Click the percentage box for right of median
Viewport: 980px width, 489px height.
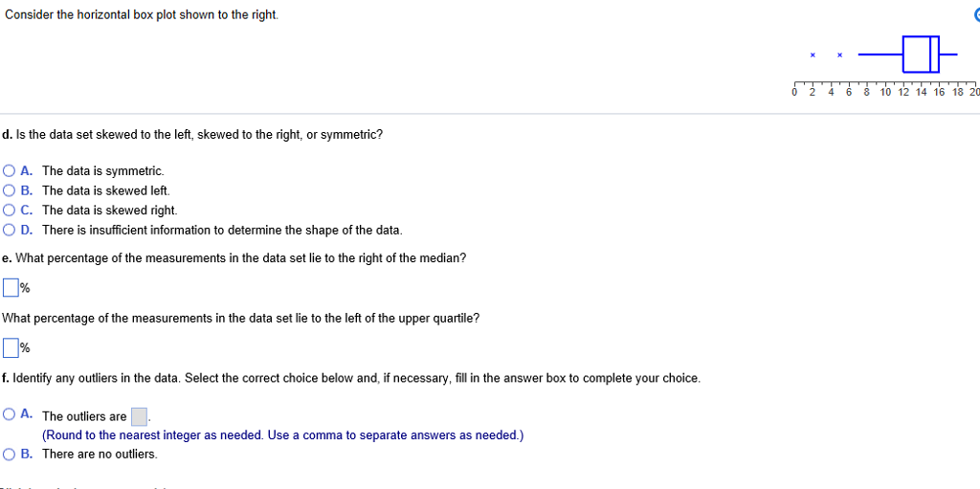point(11,287)
